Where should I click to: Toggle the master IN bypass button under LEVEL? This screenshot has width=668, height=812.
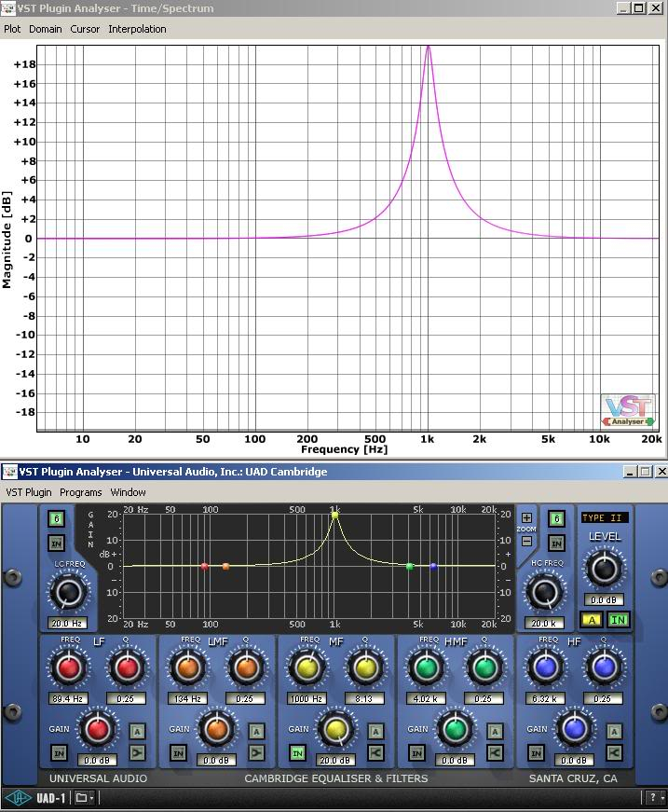point(618,619)
